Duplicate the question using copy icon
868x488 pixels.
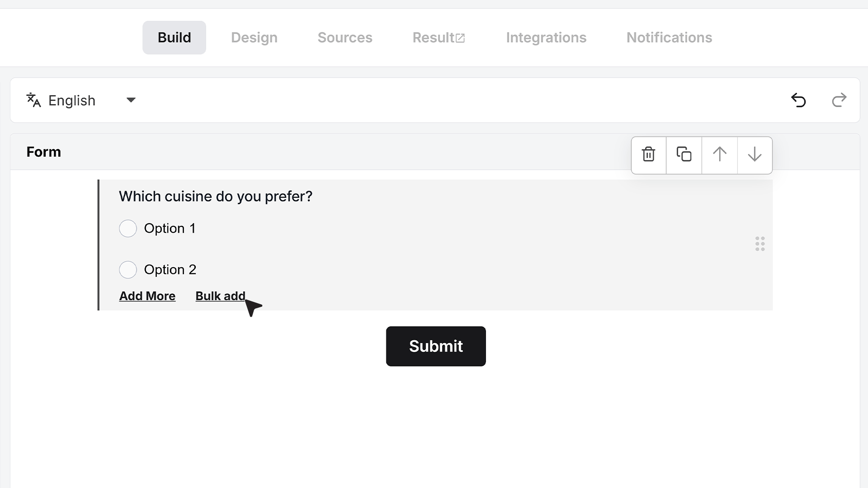coord(684,155)
